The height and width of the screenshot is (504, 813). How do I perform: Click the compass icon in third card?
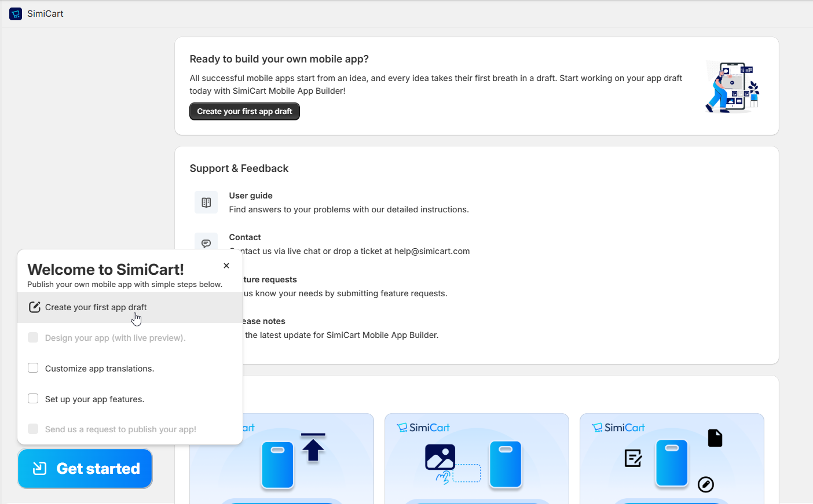(705, 484)
